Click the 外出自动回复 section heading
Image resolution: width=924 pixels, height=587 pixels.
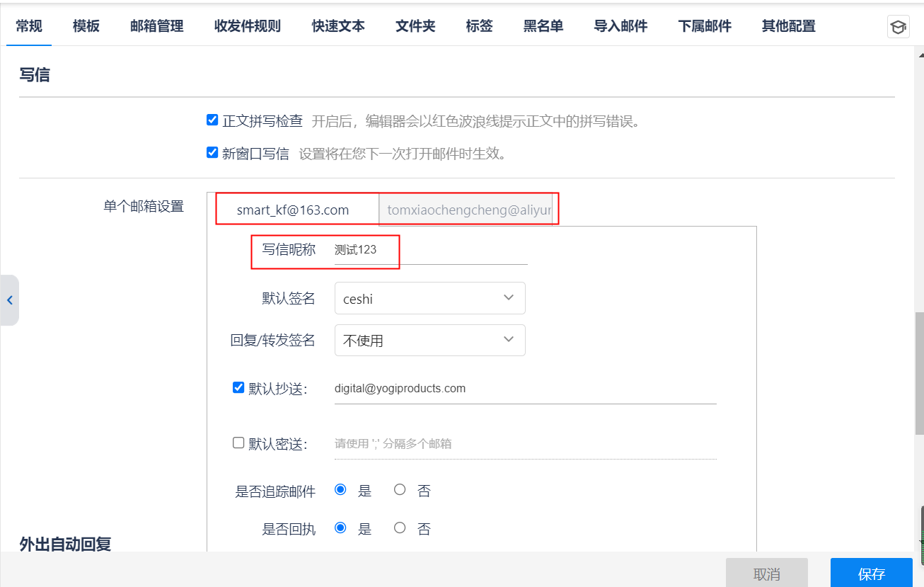[x=66, y=544]
